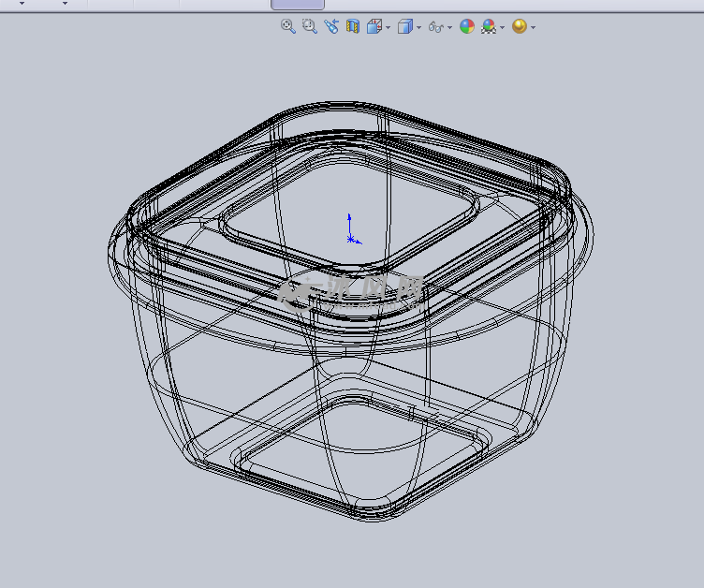The image size is (704, 588).
Task: Expand the Apply Scene dropdown arrow
Action: [x=502, y=27]
